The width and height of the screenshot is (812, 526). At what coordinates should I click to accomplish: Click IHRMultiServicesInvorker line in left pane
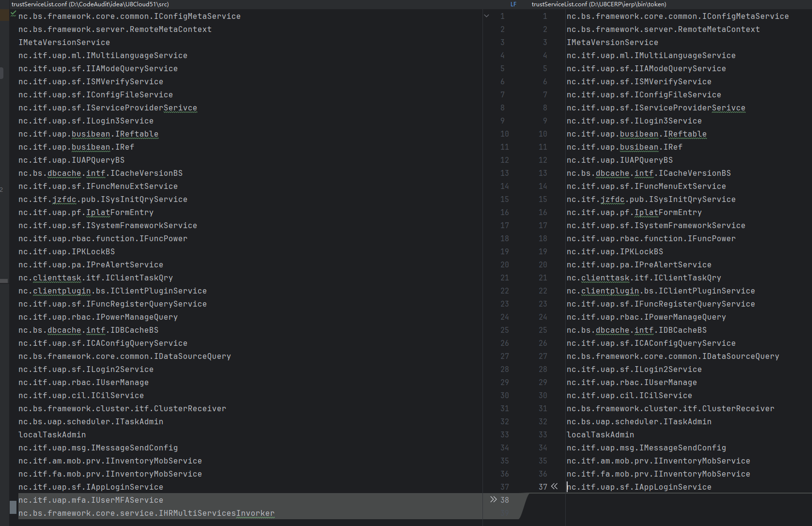(x=146, y=513)
